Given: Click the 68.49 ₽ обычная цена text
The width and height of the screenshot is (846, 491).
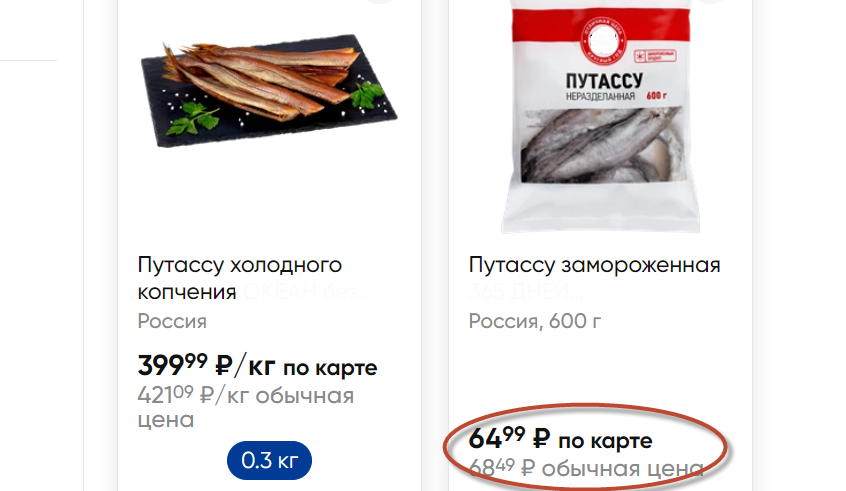Looking at the screenshot, I should click(586, 467).
